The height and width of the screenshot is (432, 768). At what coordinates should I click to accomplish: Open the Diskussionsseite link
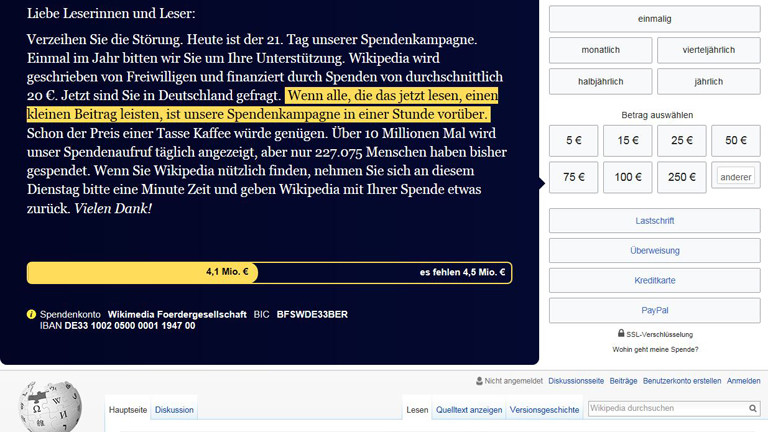pyautogui.click(x=576, y=381)
